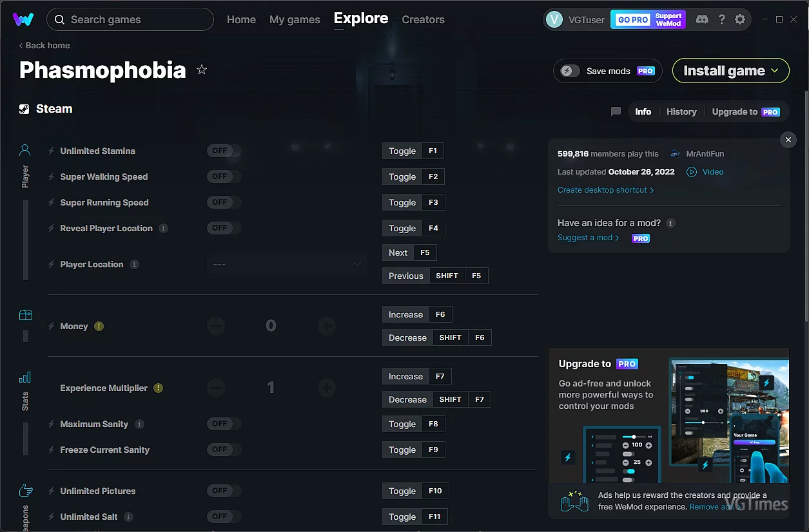This screenshot has height=532, width=809.
Task: Click the Search games input field
Action: 130,19
